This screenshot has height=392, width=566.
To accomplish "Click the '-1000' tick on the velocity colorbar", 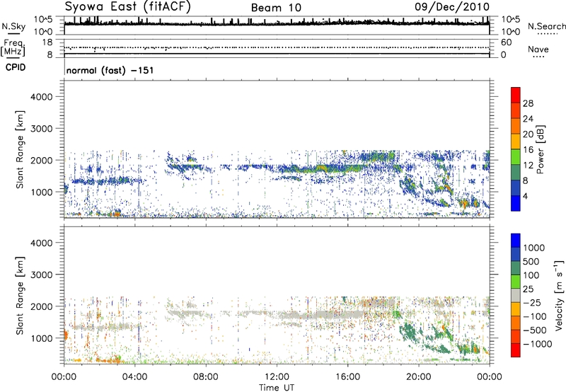I will click(x=538, y=344).
